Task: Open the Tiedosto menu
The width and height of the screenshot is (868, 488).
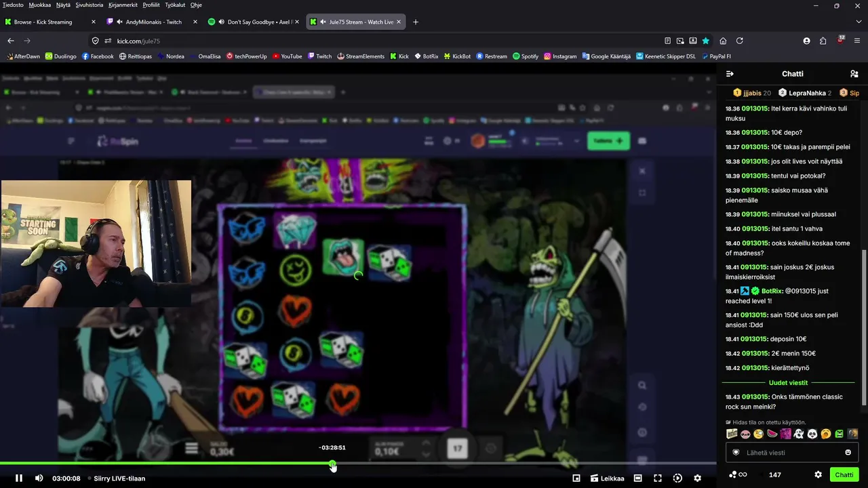Action: click(13, 5)
